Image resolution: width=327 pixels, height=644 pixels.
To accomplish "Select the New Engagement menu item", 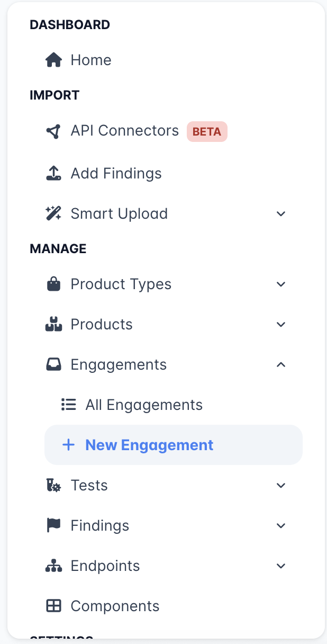I will pyautogui.click(x=149, y=445).
